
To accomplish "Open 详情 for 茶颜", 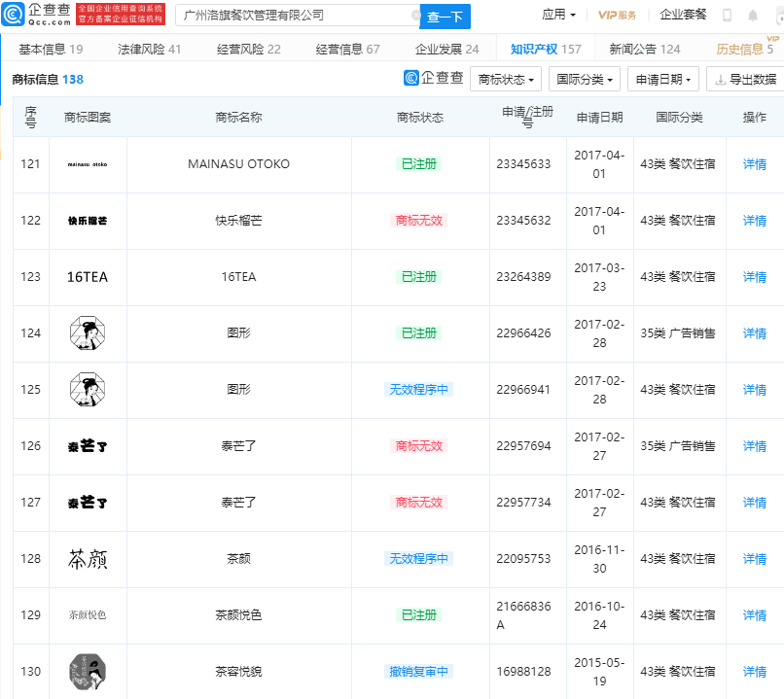I will pos(755,559).
